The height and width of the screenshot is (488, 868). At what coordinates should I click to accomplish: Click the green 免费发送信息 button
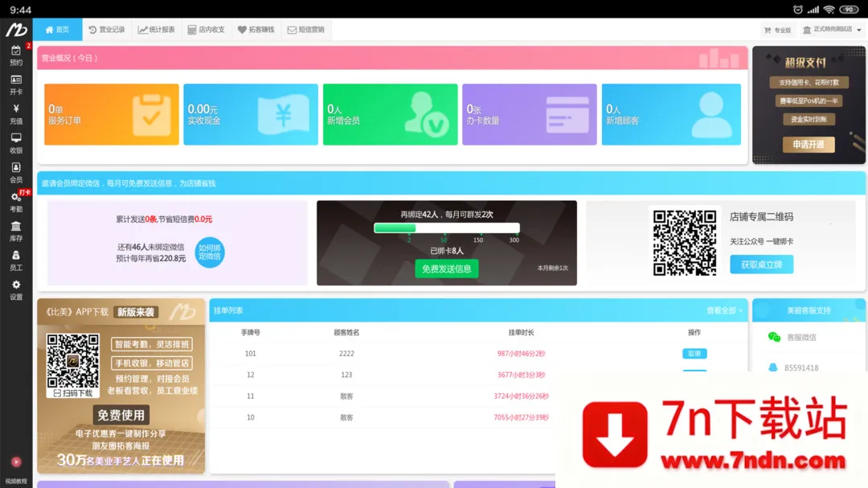click(446, 269)
